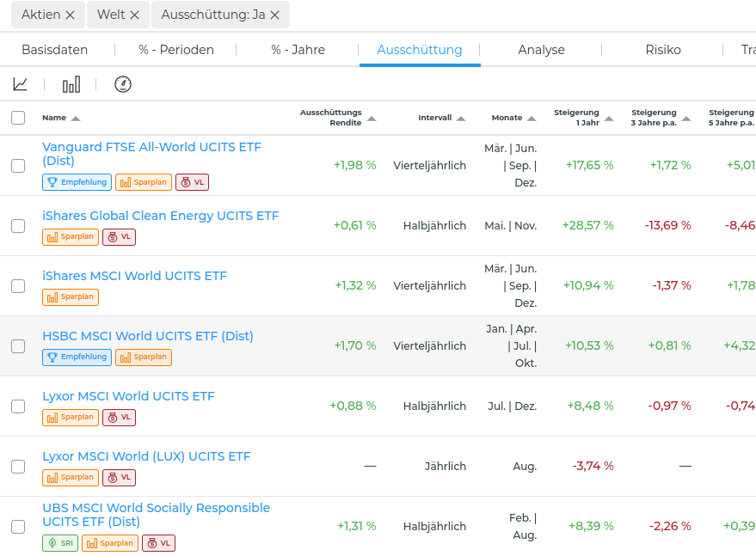Remove the Aktien filter chip
Image resolution: width=756 pixels, height=556 pixels.
click(70, 15)
